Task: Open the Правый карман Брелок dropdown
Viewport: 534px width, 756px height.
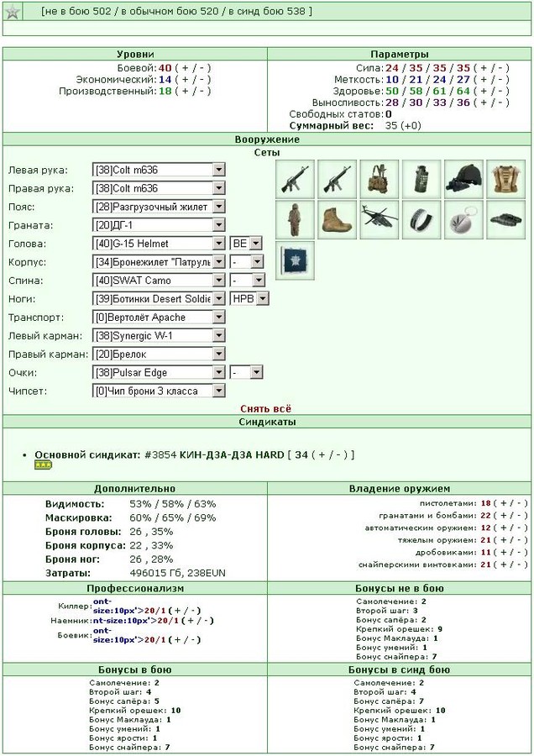Action: click(x=158, y=354)
